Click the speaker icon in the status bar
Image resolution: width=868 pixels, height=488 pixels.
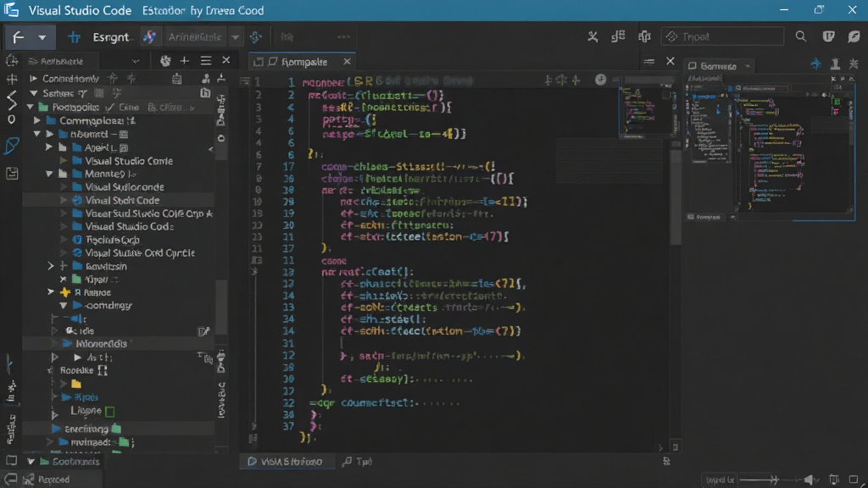coord(810,480)
